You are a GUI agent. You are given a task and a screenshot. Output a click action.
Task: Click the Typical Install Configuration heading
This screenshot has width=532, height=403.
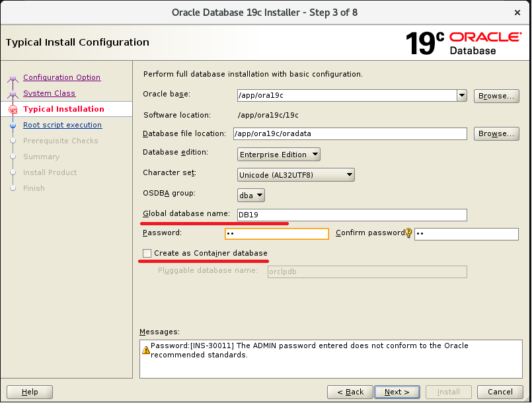tap(77, 42)
